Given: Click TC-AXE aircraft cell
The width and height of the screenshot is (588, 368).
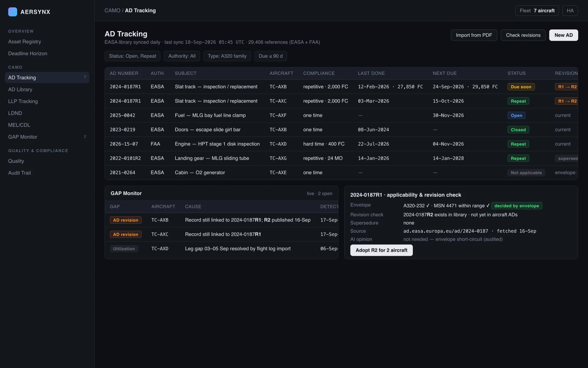Looking at the screenshot, I should point(278,173).
